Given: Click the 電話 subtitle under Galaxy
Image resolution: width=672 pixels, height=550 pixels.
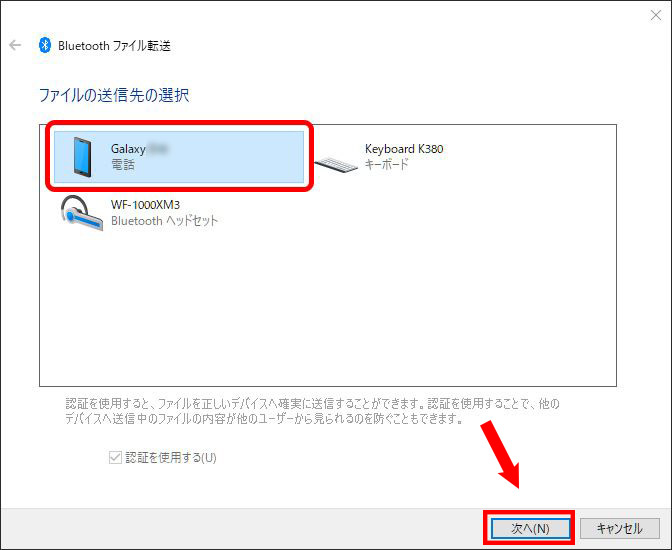Looking at the screenshot, I should coord(123,165).
